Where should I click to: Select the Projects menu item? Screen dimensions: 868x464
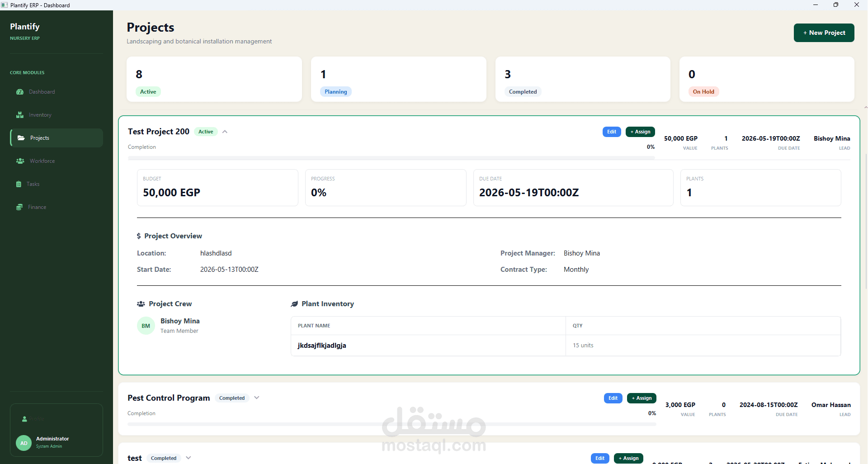(x=57, y=138)
